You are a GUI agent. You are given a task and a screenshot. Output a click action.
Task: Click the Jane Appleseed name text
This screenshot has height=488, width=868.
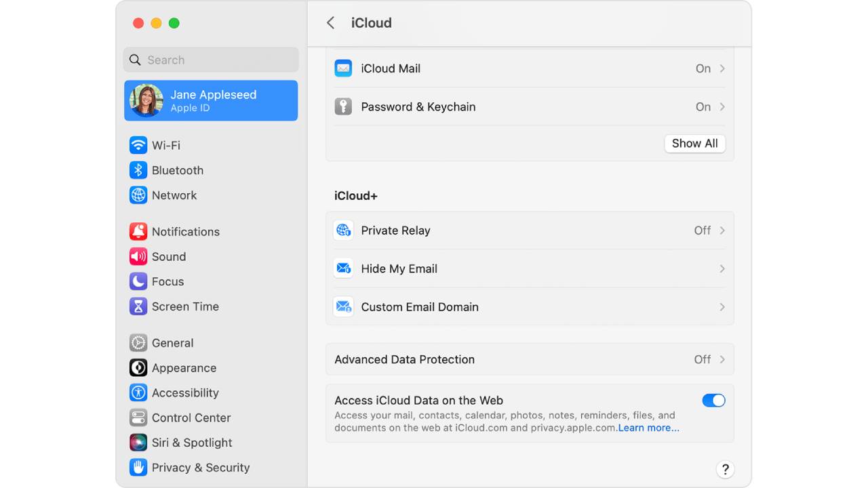point(214,95)
